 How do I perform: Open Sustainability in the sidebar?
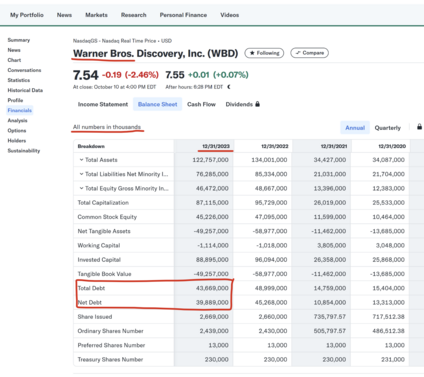pos(24,151)
